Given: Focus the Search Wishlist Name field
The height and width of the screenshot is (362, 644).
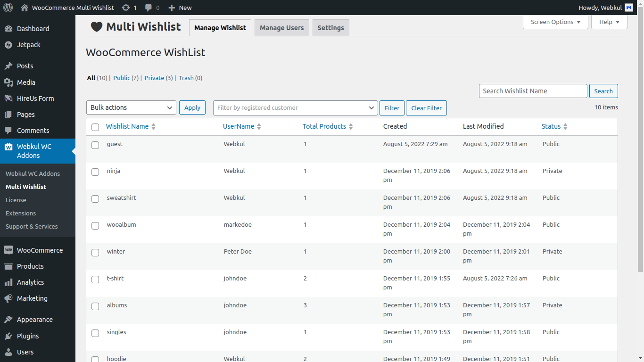Looking at the screenshot, I should click(533, 91).
